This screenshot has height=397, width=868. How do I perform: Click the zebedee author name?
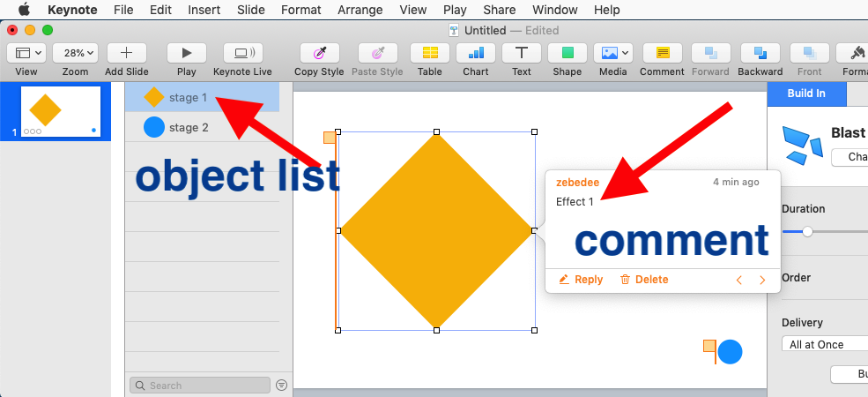[577, 182]
